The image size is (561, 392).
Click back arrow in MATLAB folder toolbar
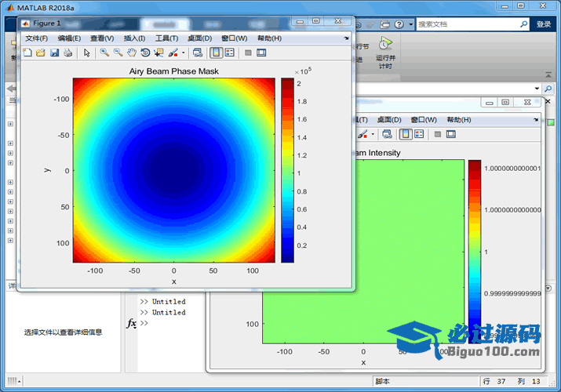tap(12, 89)
